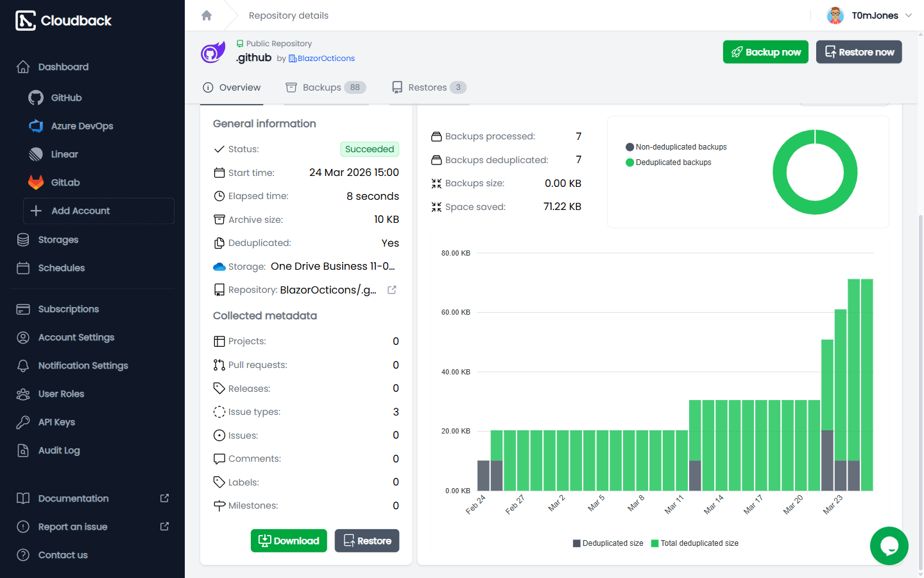This screenshot has height=578, width=924.
Task: Click the Backup now button
Action: [766, 52]
